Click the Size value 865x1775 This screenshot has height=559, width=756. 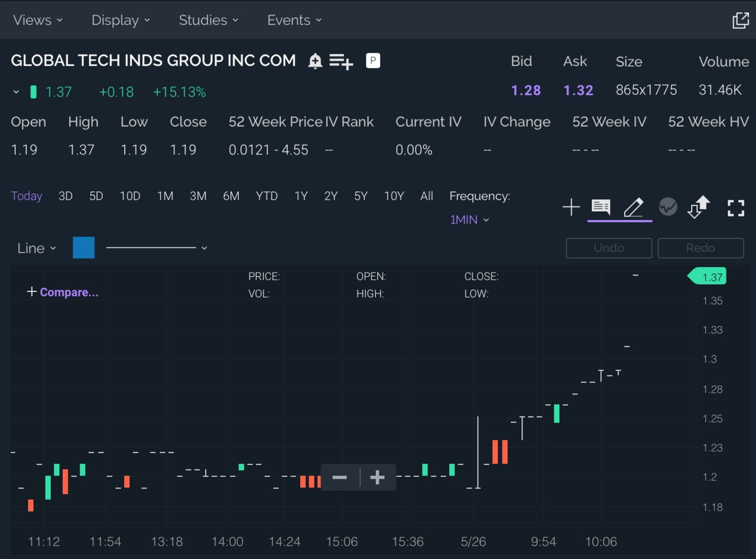pyautogui.click(x=647, y=91)
